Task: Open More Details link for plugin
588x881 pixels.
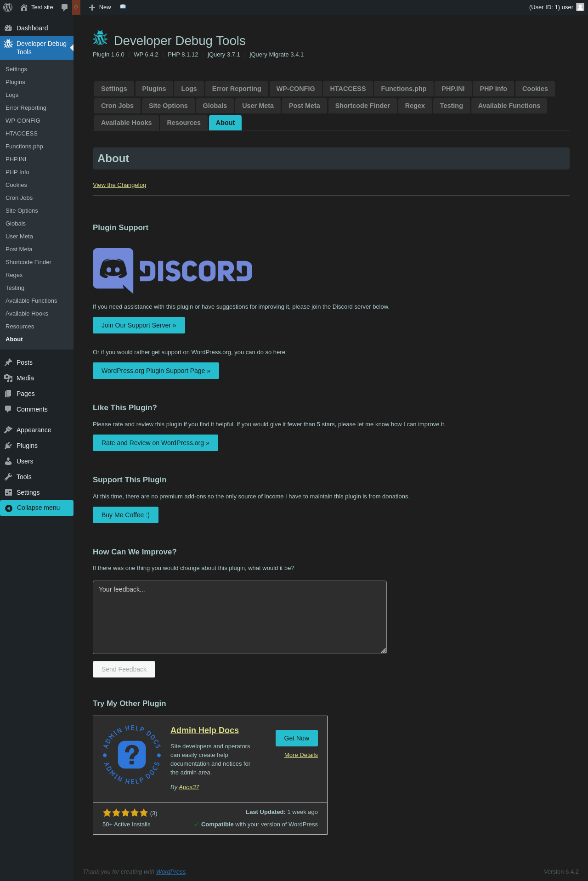Action: pyautogui.click(x=301, y=755)
